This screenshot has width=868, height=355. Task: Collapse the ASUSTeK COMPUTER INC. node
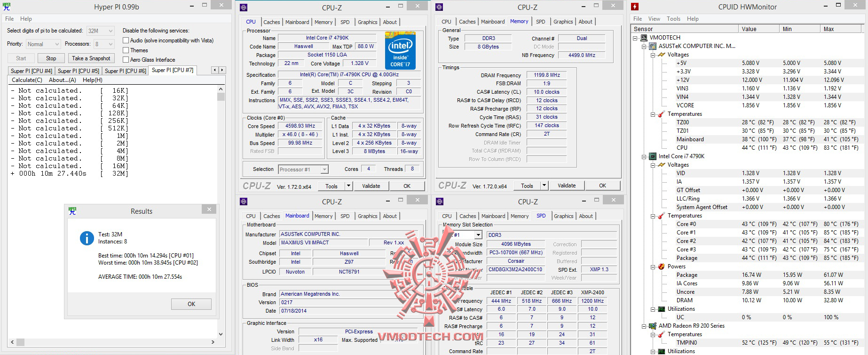click(644, 47)
